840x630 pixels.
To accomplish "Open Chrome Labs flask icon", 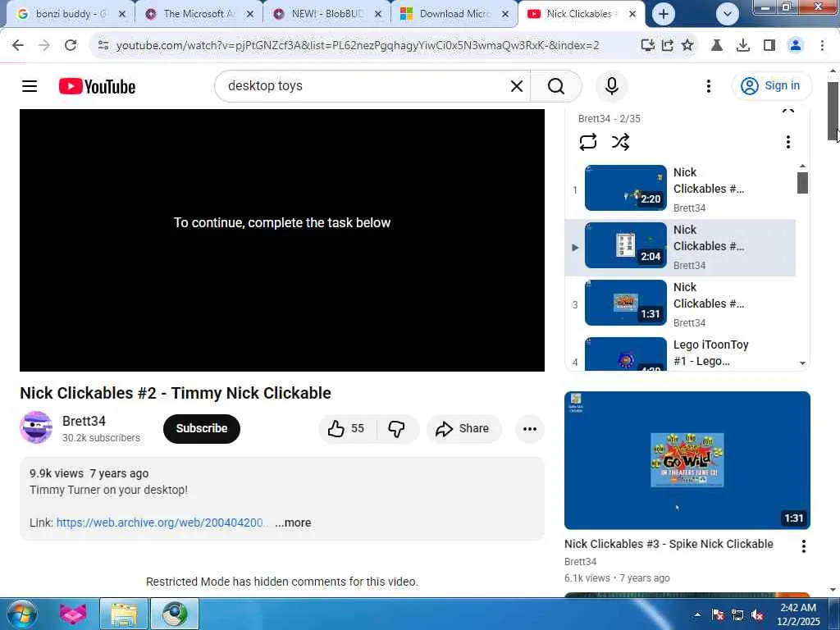I will pos(716,46).
